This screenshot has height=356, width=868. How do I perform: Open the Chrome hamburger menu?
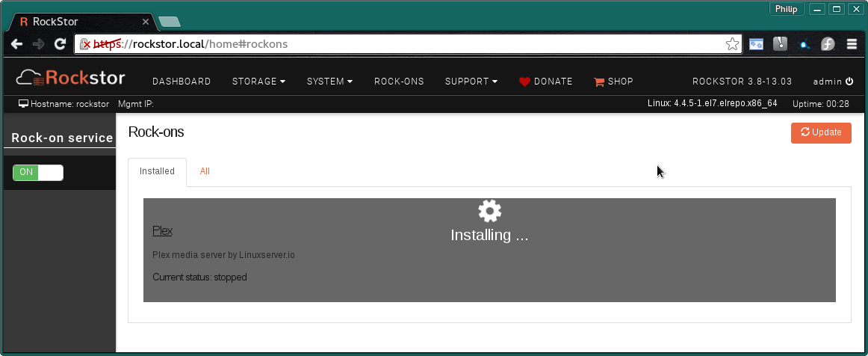point(852,44)
